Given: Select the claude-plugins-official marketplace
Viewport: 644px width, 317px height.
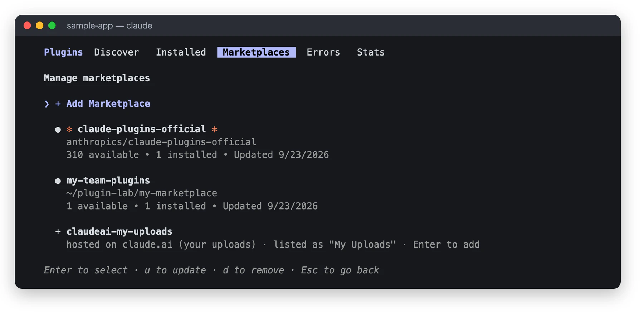Looking at the screenshot, I should [x=142, y=129].
